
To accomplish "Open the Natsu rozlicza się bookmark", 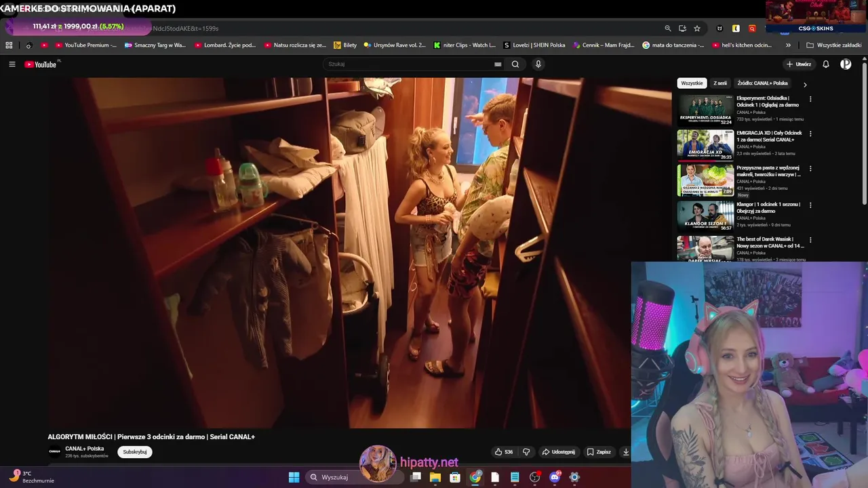I will point(295,45).
